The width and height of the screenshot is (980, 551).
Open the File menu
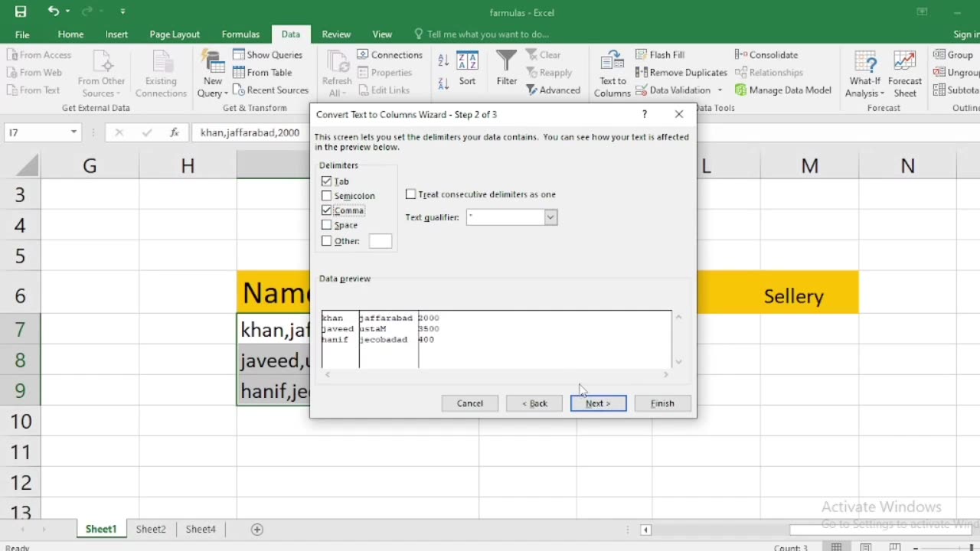point(22,34)
